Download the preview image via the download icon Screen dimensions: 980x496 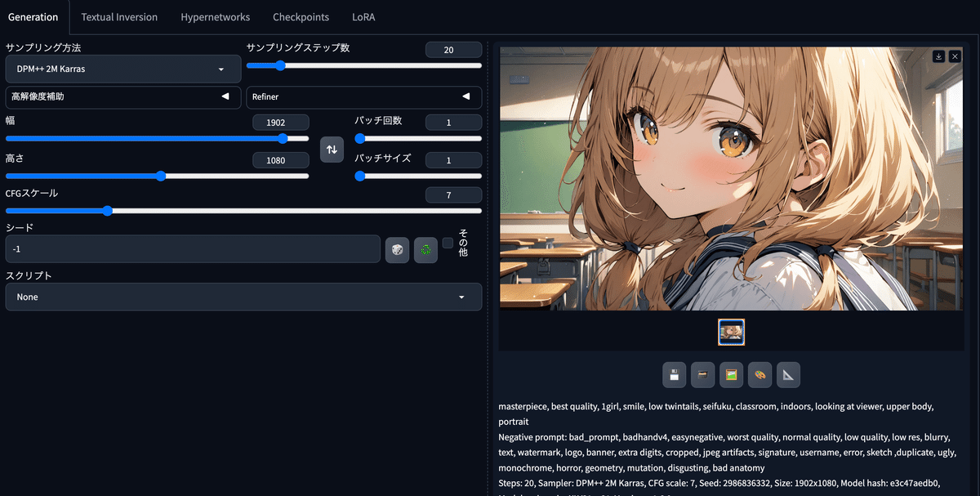click(x=938, y=56)
